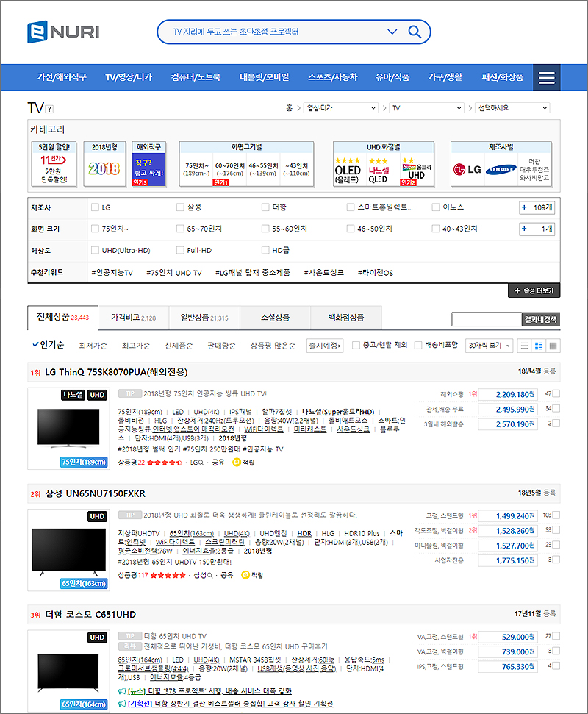This screenshot has width=588, height=714.
Task: Expand filters with 속성 더보기
Action: (534, 291)
